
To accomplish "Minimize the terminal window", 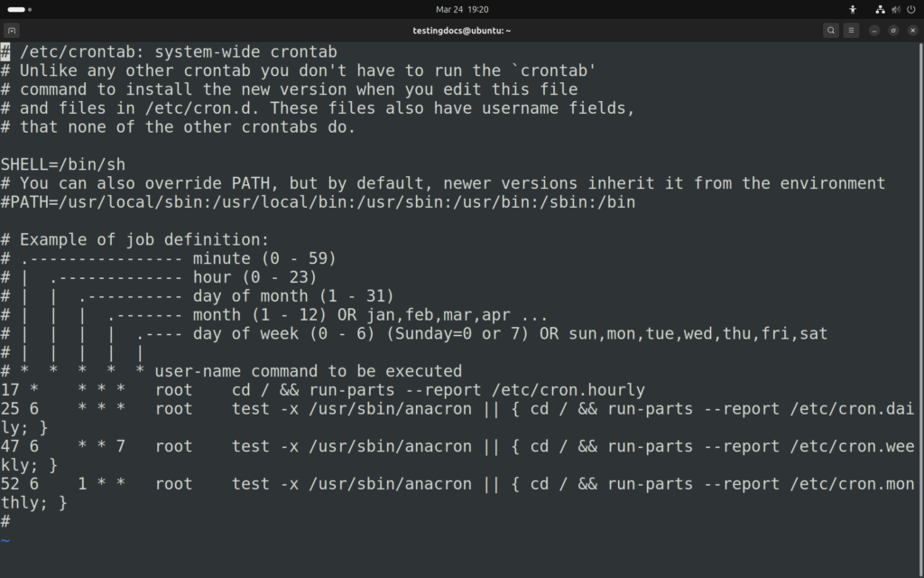I will pos(874,31).
